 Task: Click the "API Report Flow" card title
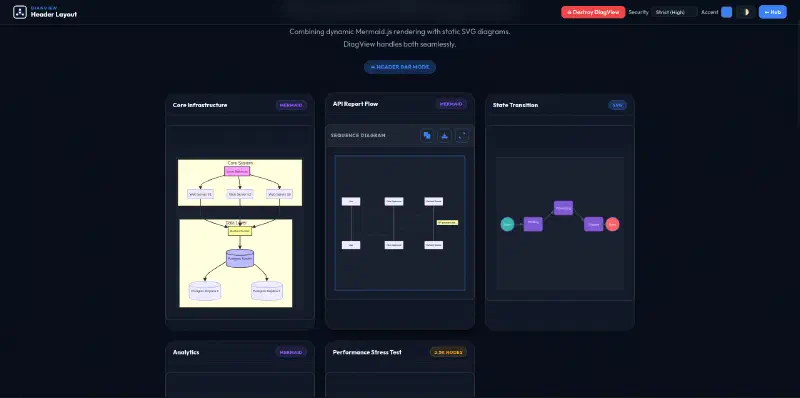[x=355, y=104]
